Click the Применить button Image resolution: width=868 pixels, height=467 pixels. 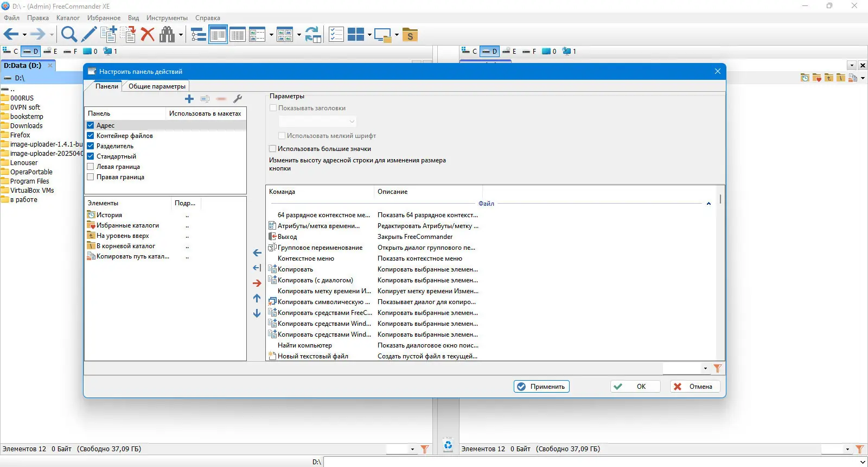click(541, 387)
